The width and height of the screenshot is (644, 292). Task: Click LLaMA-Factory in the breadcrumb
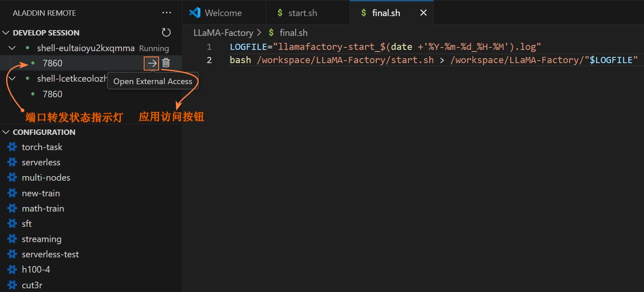(x=223, y=33)
